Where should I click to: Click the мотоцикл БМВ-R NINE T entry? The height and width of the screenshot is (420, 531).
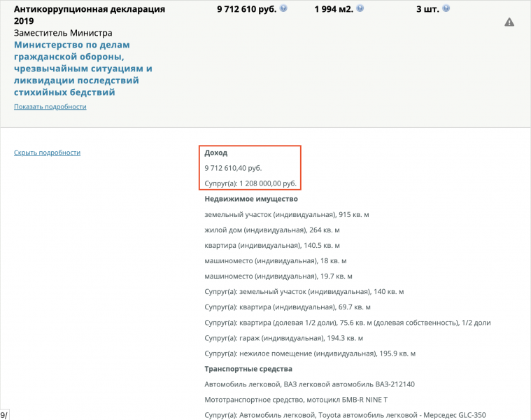point(296,400)
